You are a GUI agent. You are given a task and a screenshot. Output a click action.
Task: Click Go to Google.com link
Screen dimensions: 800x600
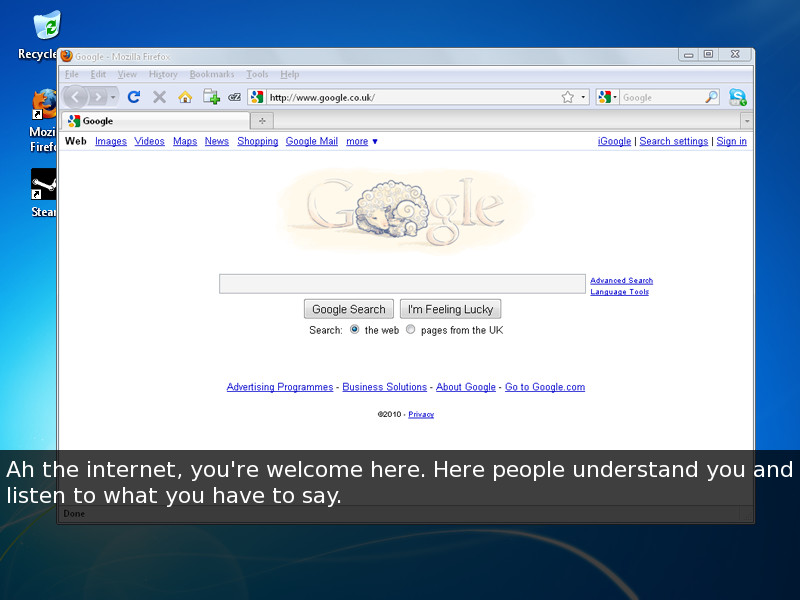coord(545,387)
